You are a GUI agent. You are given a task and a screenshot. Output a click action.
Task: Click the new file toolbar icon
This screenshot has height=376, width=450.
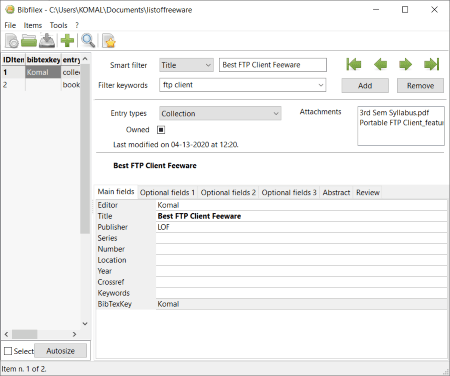click(12, 41)
